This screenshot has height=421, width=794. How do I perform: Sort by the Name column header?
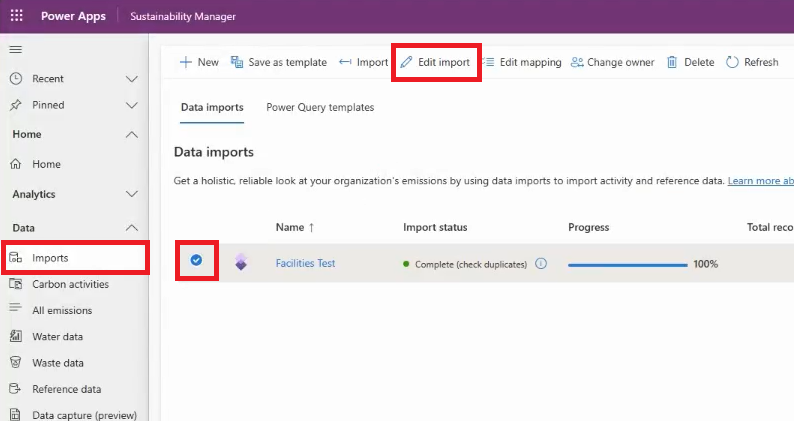(295, 227)
